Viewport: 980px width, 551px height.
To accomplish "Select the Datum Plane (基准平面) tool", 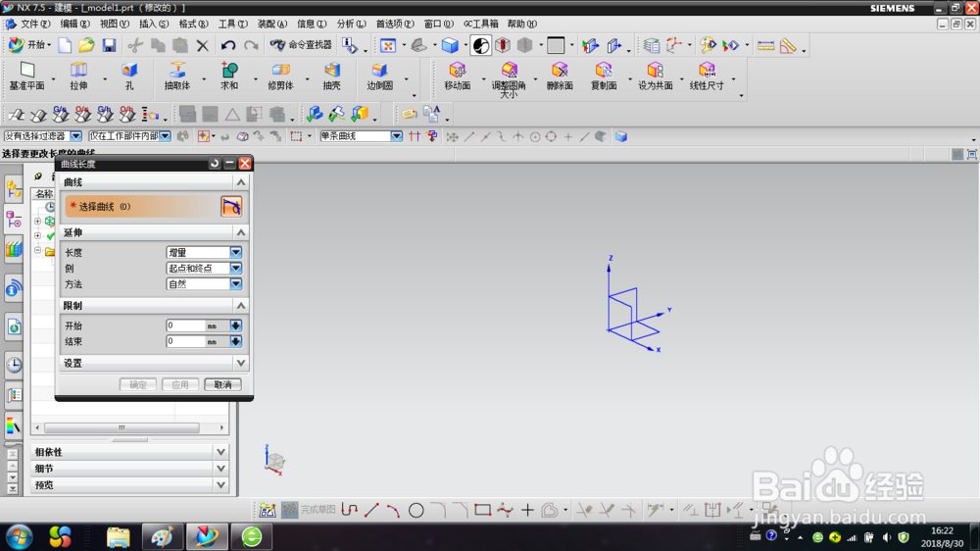I will (x=26, y=76).
